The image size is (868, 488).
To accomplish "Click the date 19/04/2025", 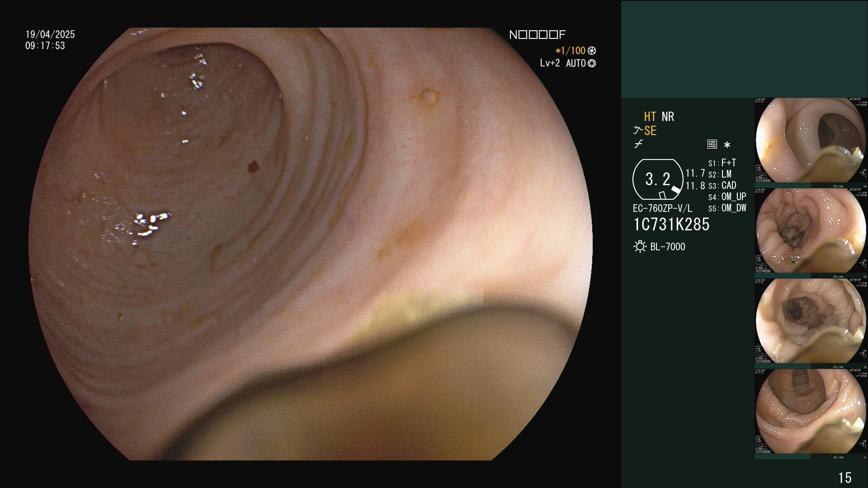I will tap(50, 34).
